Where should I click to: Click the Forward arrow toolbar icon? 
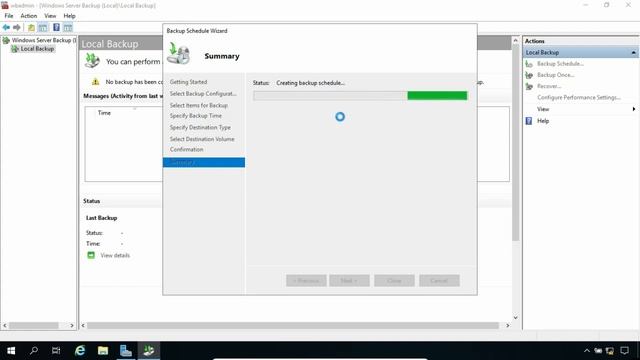click(x=17, y=27)
